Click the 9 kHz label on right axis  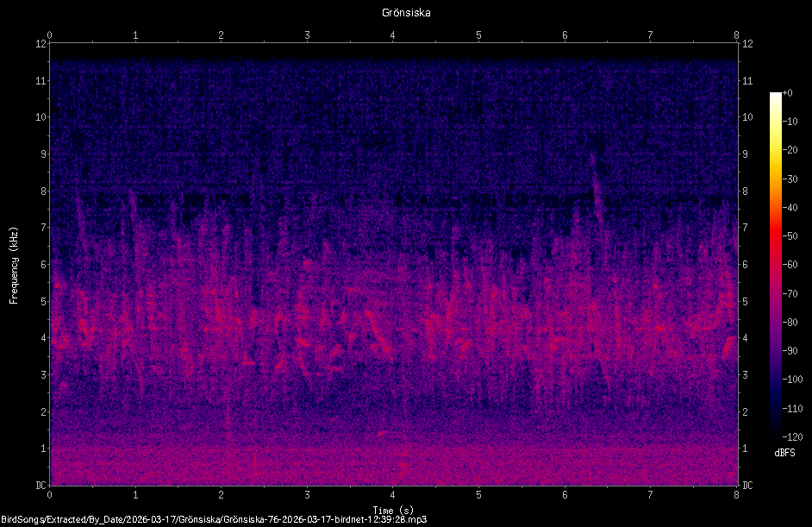[746, 154]
